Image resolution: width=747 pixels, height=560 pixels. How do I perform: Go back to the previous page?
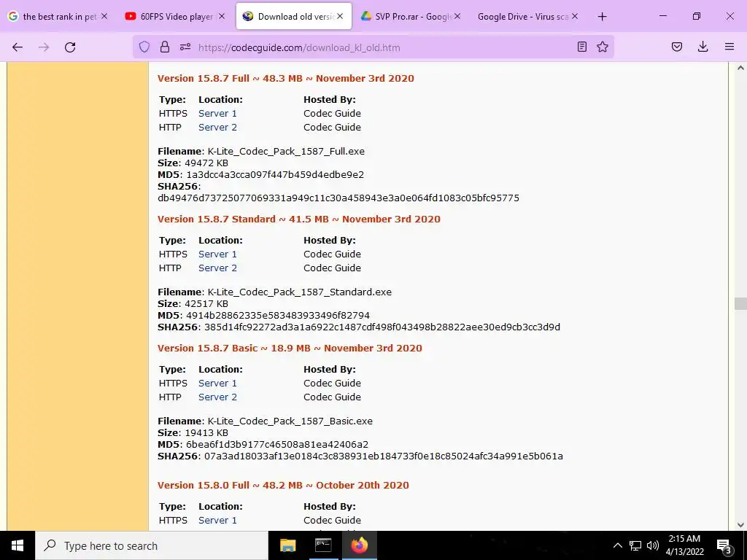pos(18,47)
